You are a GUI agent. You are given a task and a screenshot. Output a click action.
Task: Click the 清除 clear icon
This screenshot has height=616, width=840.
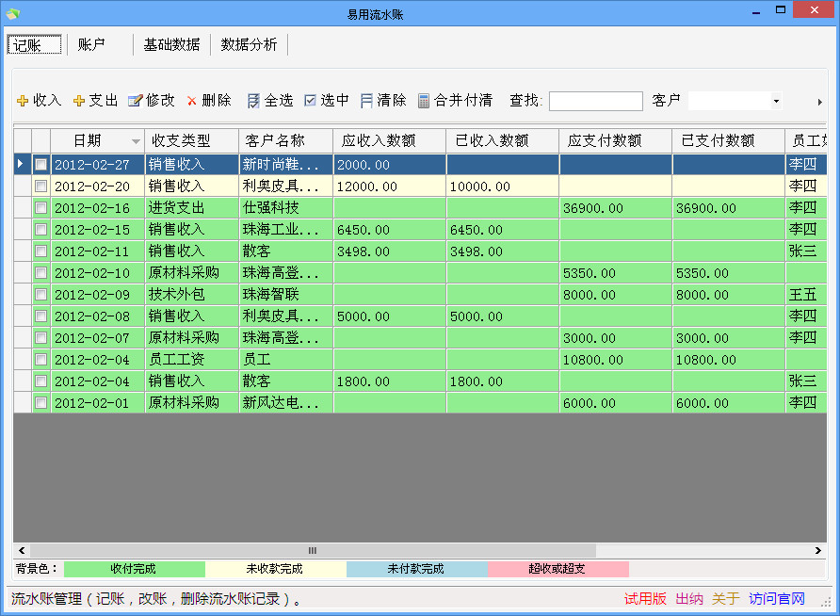click(366, 101)
